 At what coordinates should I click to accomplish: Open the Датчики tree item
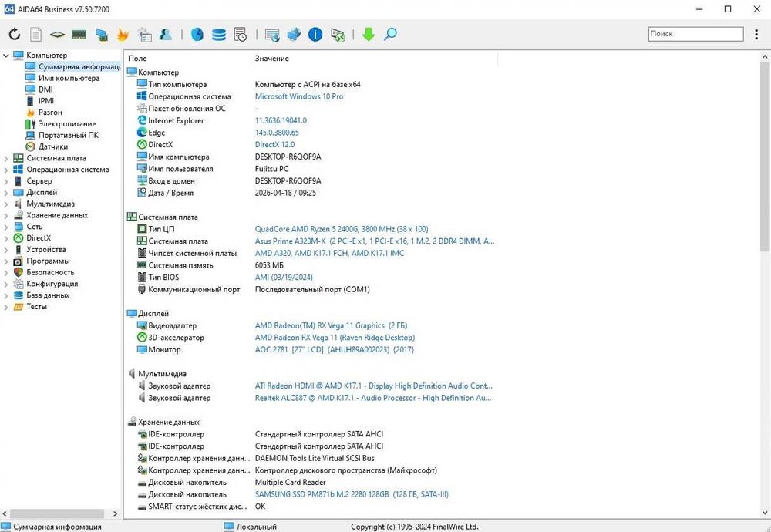[53, 146]
